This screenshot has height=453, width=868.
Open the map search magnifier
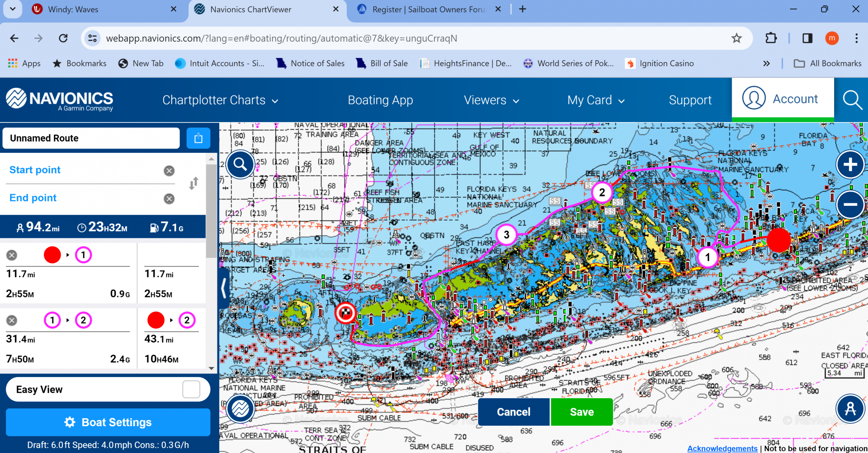click(x=240, y=164)
